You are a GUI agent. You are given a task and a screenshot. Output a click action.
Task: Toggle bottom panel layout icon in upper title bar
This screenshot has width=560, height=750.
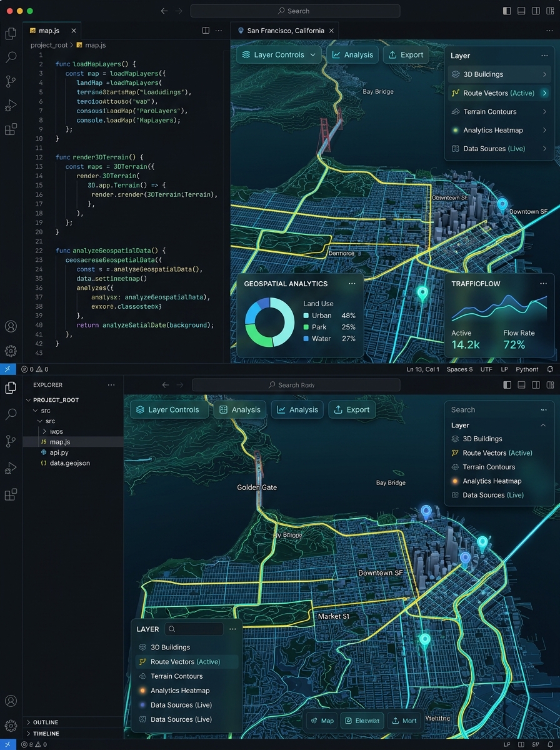click(x=521, y=11)
